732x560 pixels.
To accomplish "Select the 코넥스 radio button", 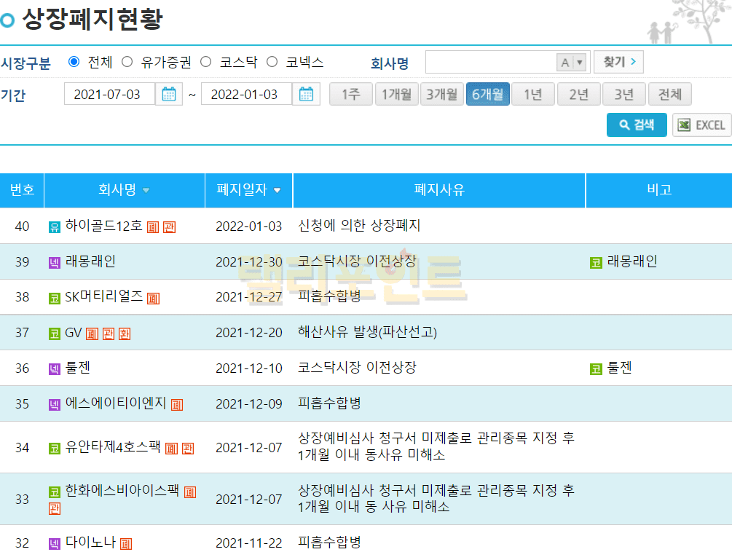I will (272, 62).
